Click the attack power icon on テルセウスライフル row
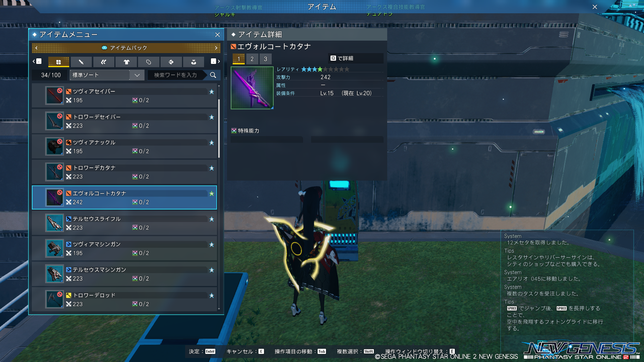 [69, 228]
